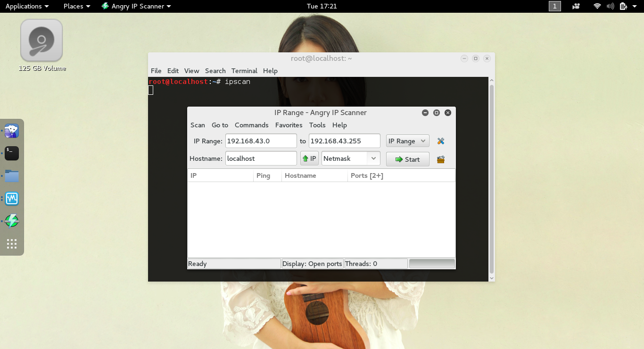Screen dimensions: 644x349
Task: Sort by the Ports [2+] column header
Action: point(401,175)
